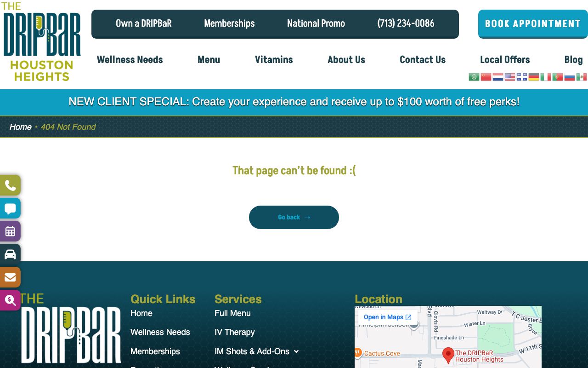Click the car directions sidebar icon
Viewport: 588px width, 368px height.
coord(10,254)
